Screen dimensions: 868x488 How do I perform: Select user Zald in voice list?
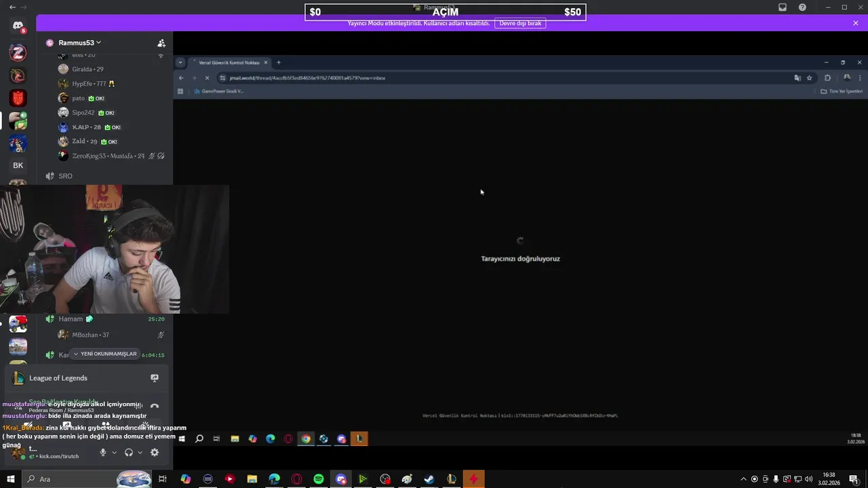coord(87,141)
